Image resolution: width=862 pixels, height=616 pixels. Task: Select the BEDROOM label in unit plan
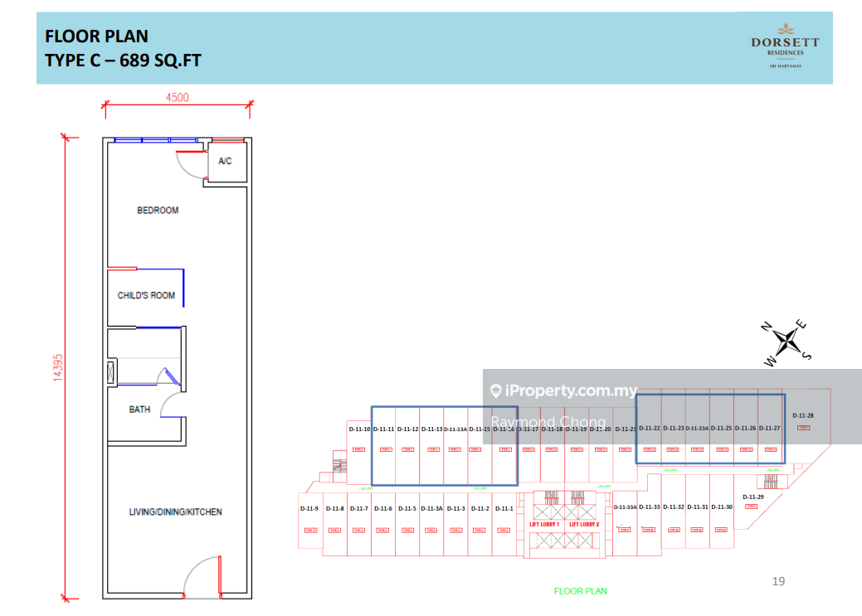tap(158, 211)
